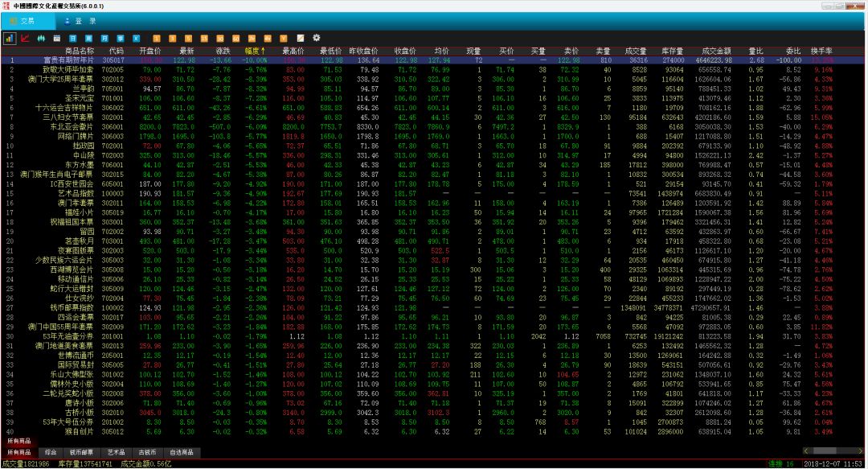Viewport: 868px width, 469px height.
Task: Sort by the 开盘价 column header
Action: [150, 51]
